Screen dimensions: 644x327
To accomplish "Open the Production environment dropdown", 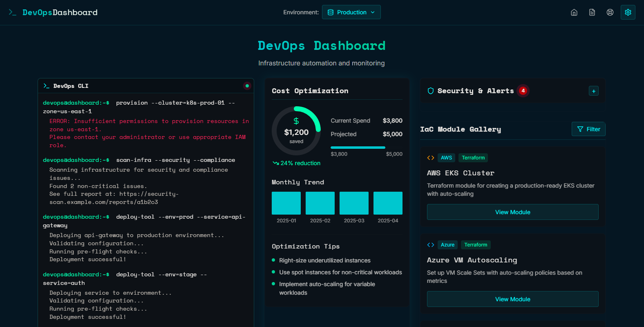I will (x=351, y=12).
